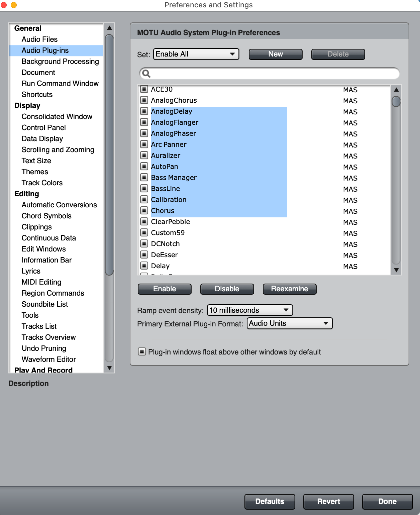Toggle the Arc Panner plug-in checkbox

[x=144, y=144]
